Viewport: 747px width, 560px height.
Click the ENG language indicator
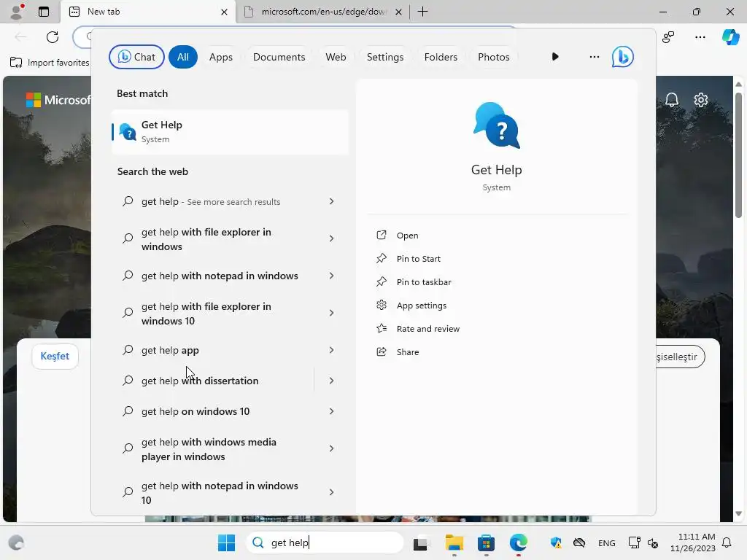pyautogui.click(x=606, y=542)
